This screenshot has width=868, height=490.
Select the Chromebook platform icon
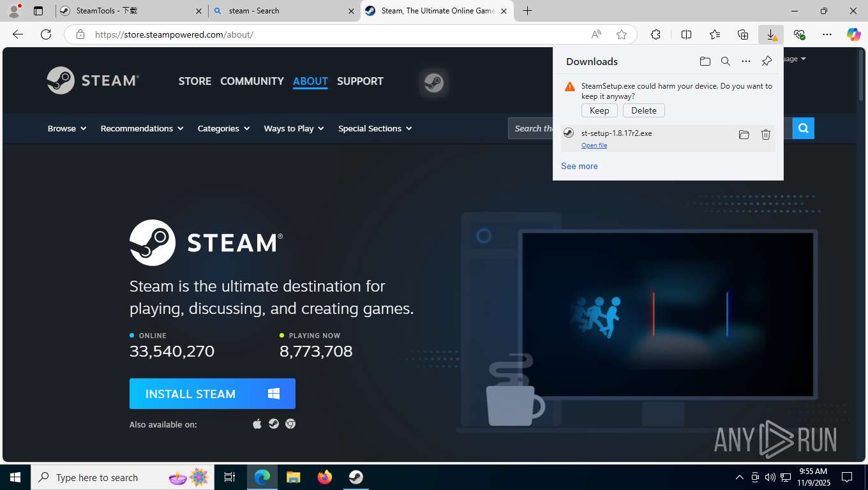tap(290, 424)
